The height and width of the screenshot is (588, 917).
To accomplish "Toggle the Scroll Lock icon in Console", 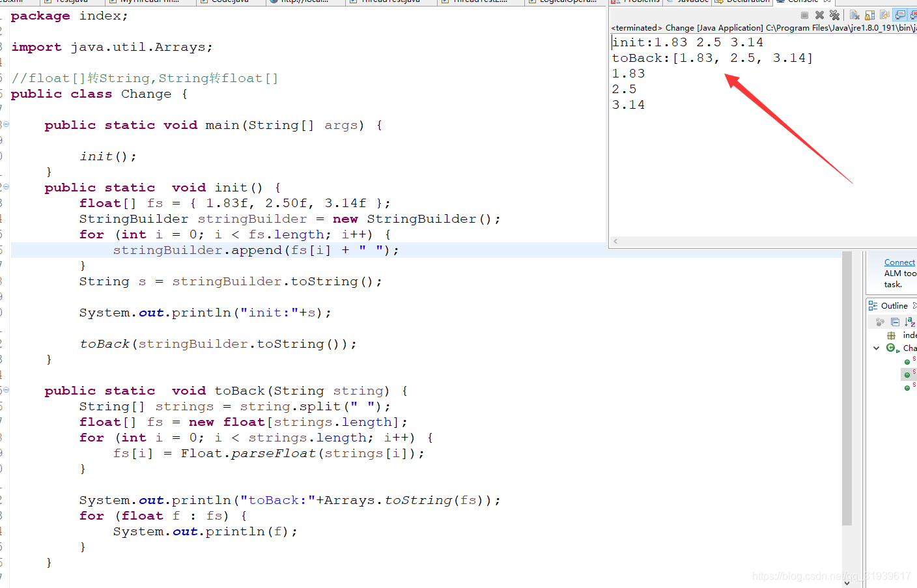I will point(869,15).
